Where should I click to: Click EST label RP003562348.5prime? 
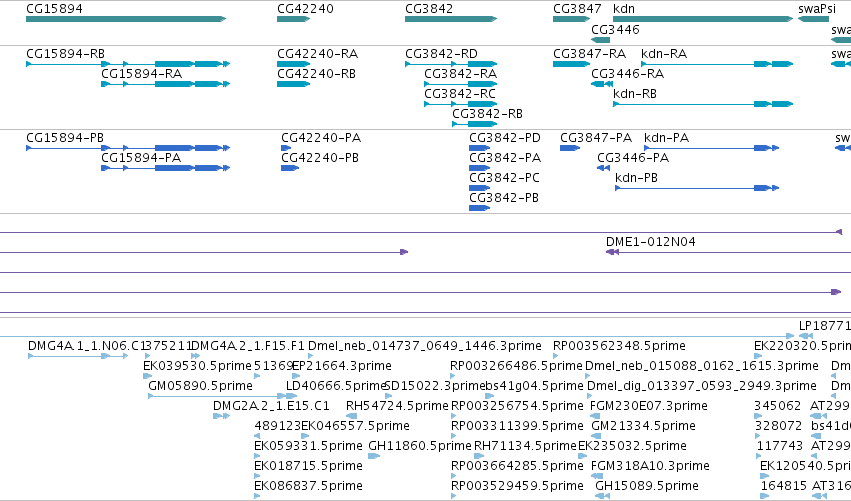pyautogui.click(x=619, y=346)
